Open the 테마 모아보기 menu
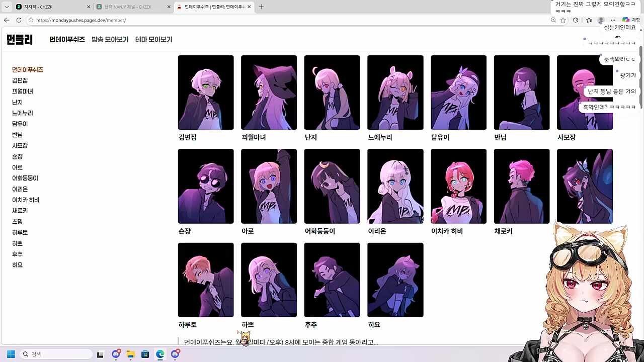Image resolution: width=644 pixels, height=362 pixels. (153, 40)
